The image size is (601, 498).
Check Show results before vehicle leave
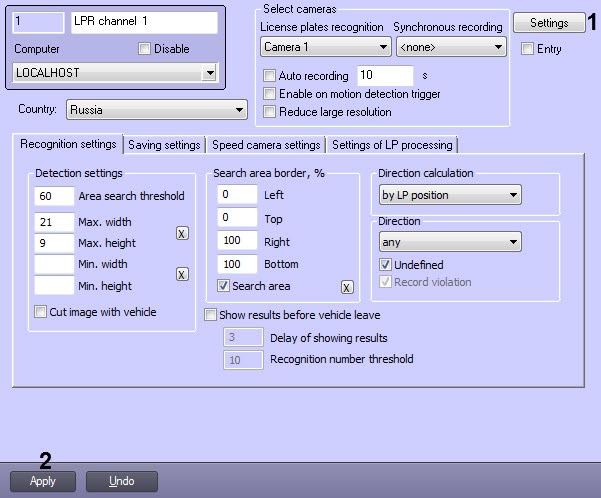pyautogui.click(x=211, y=314)
